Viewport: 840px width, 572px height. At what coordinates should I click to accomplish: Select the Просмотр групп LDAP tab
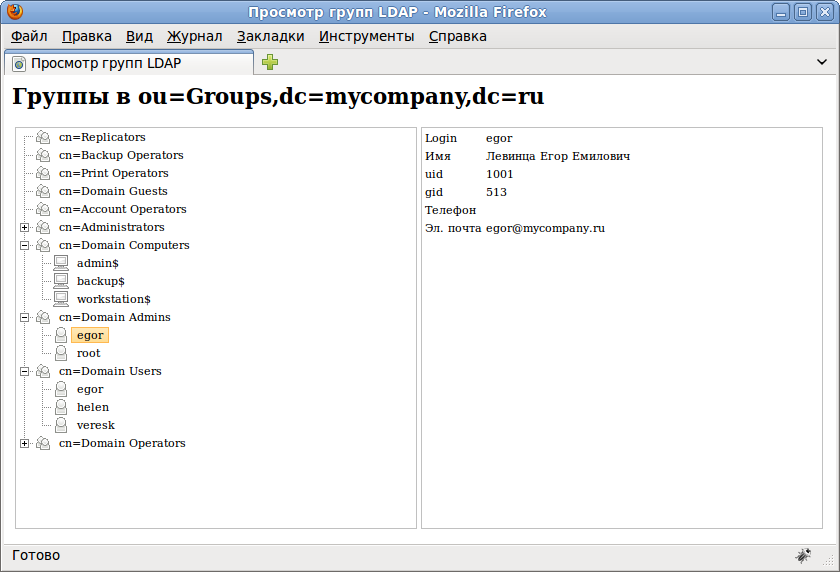128,63
